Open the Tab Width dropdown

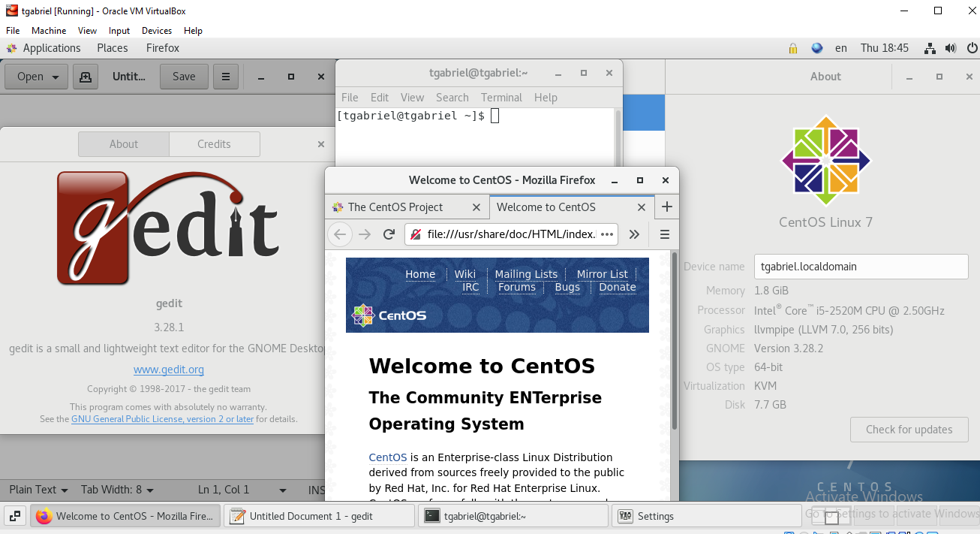pyautogui.click(x=117, y=490)
